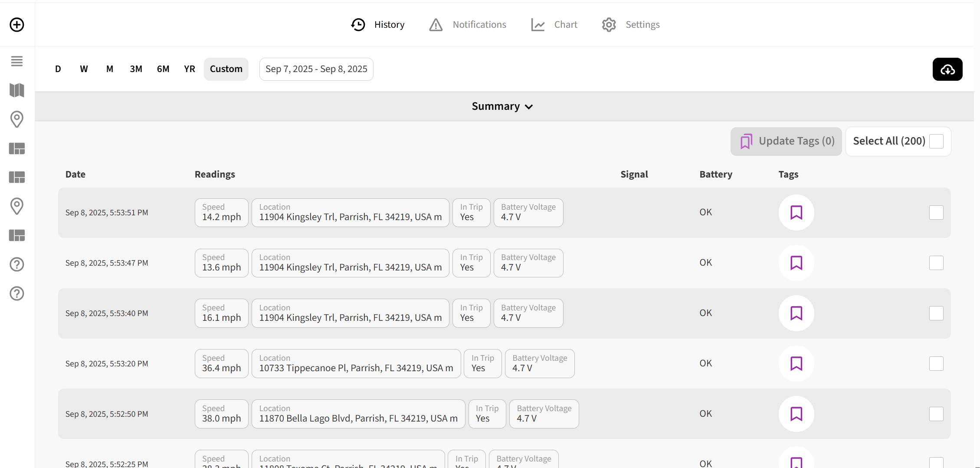Expand the Summary section
980x468 pixels.
[502, 106]
